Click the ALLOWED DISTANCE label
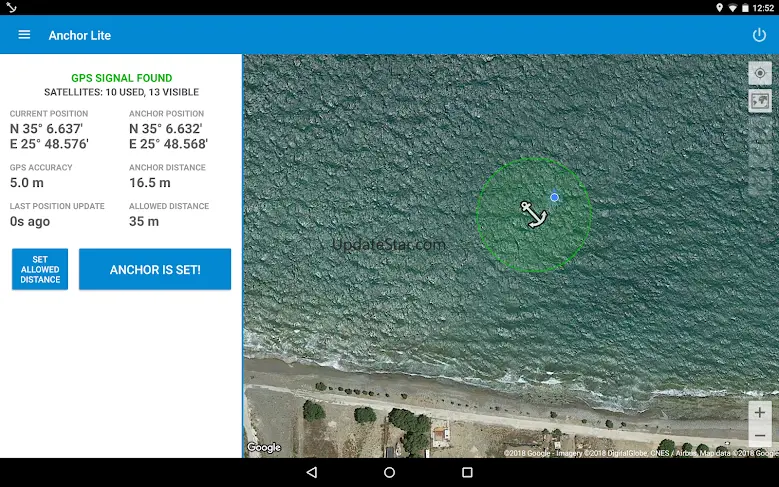 tap(169, 206)
